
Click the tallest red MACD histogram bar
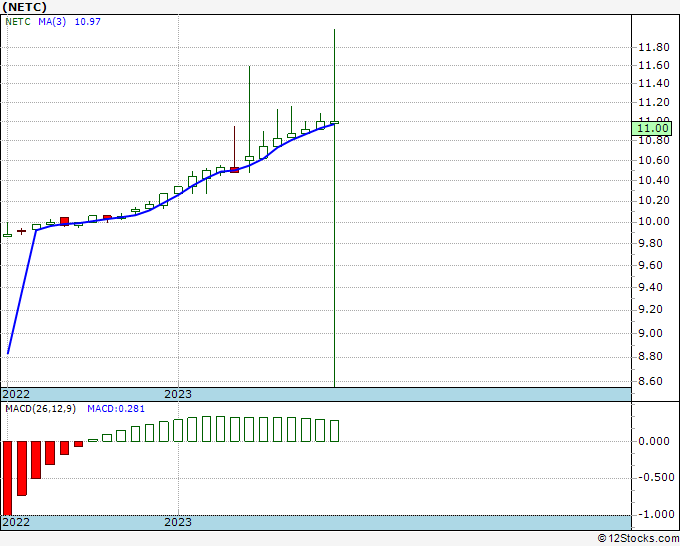[x=7, y=478]
